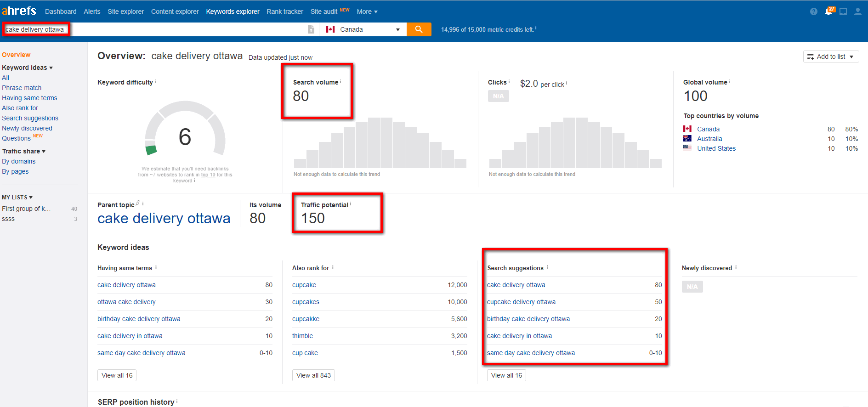Open parent topic cake delivery ottawa link
The width and height of the screenshot is (868, 407).
(x=164, y=218)
